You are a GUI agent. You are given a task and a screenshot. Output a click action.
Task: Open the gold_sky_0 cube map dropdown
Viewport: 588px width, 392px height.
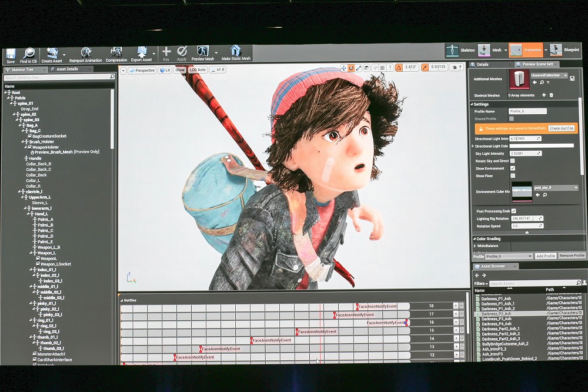pos(556,187)
